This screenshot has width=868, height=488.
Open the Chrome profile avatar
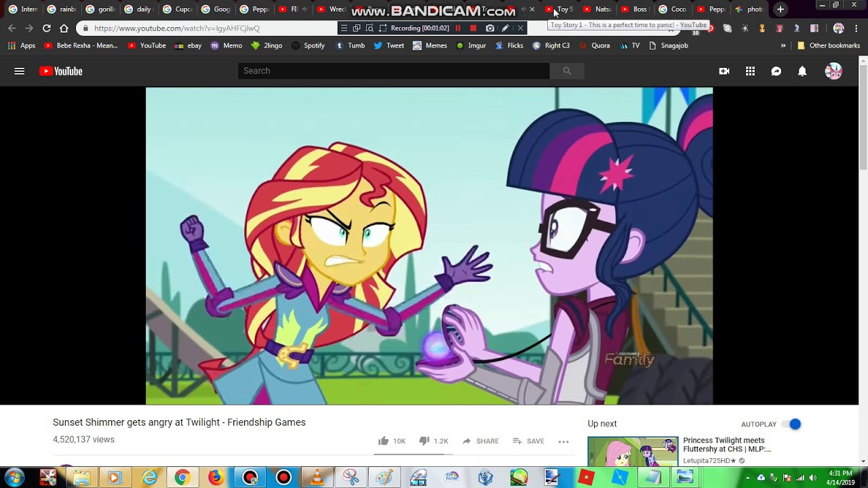[839, 28]
